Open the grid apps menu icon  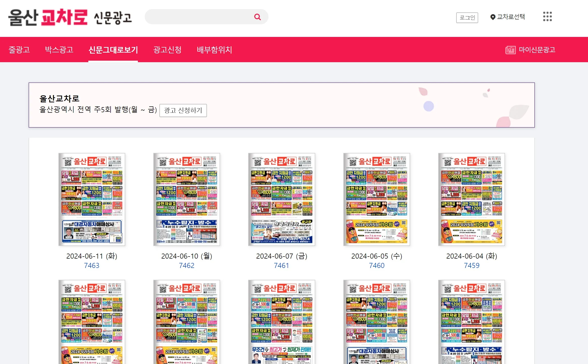547,17
